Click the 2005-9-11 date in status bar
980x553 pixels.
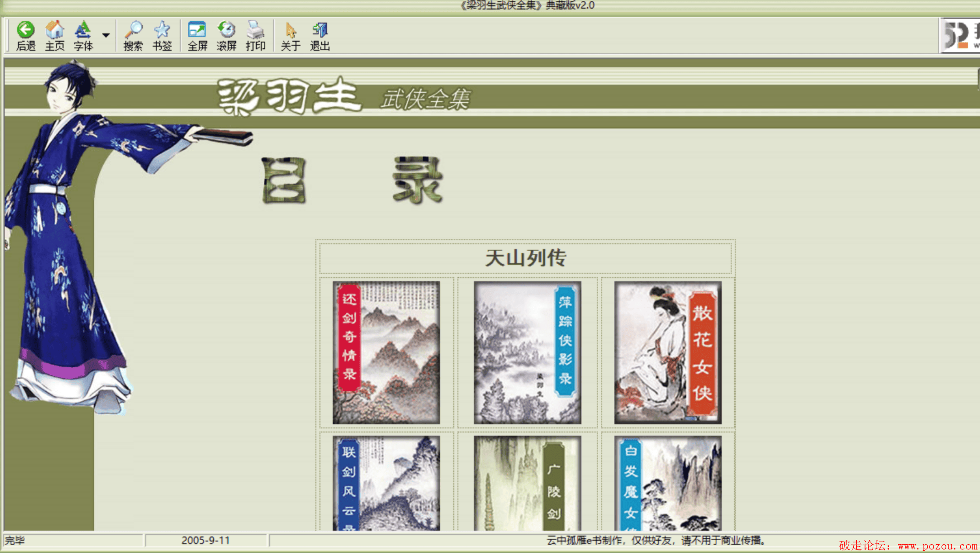click(x=205, y=540)
